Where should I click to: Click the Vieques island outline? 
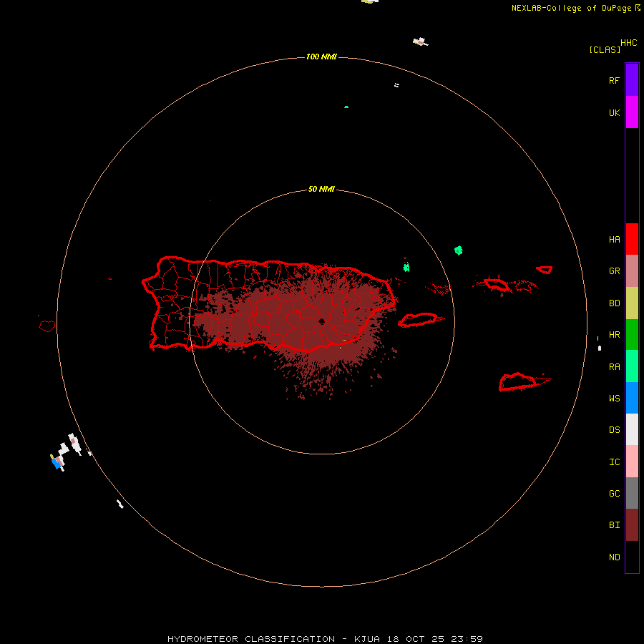coord(418,320)
